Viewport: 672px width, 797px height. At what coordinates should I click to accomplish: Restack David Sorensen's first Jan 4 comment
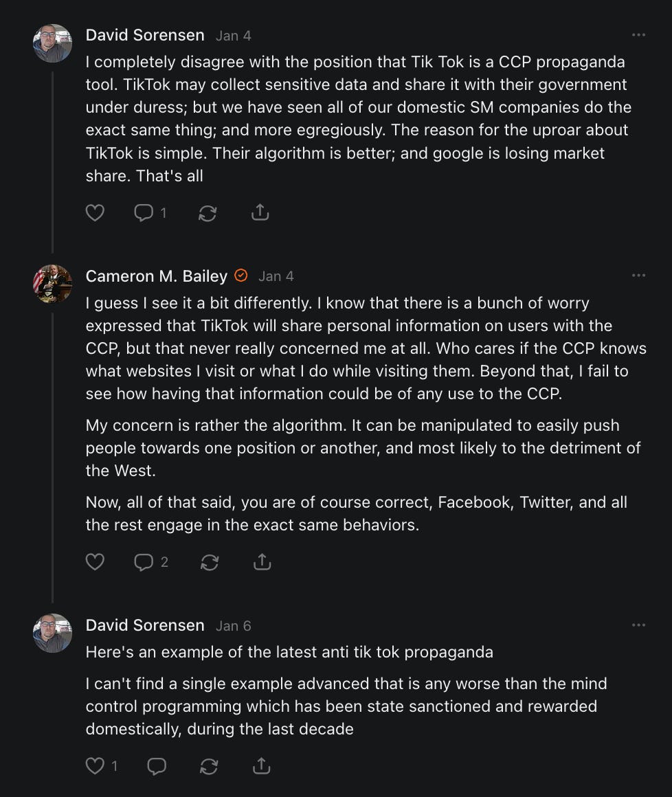coord(208,214)
